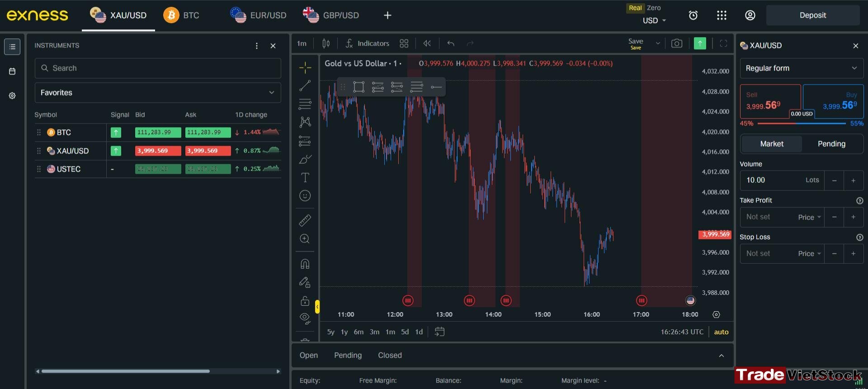Open the instruments panel three-dot menu
The height and width of the screenshot is (389, 868).
[257, 46]
